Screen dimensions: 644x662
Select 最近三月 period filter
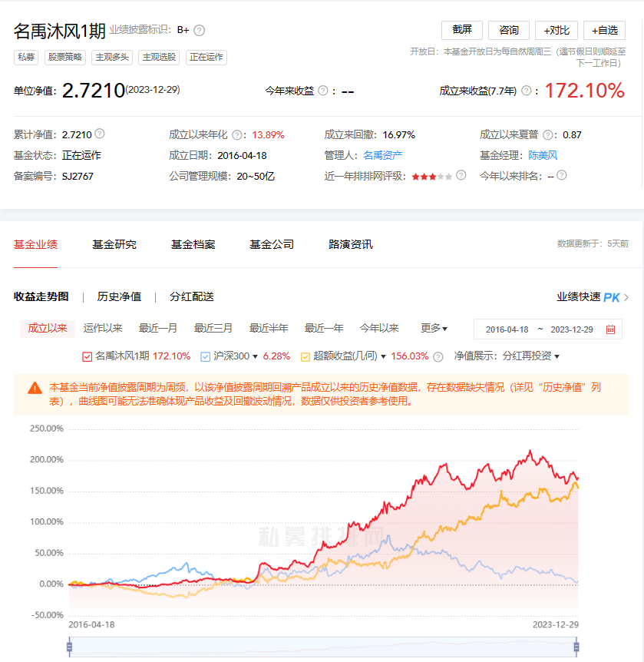(213, 328)
